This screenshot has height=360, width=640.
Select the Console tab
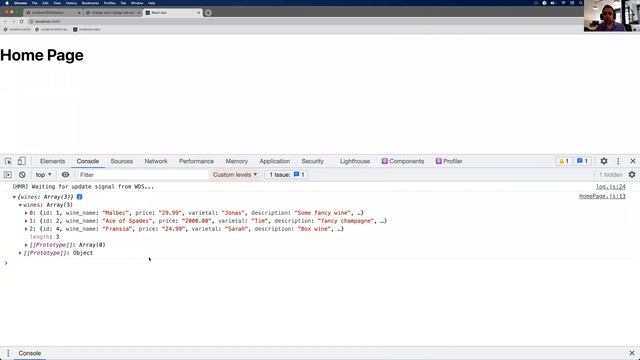88,161
